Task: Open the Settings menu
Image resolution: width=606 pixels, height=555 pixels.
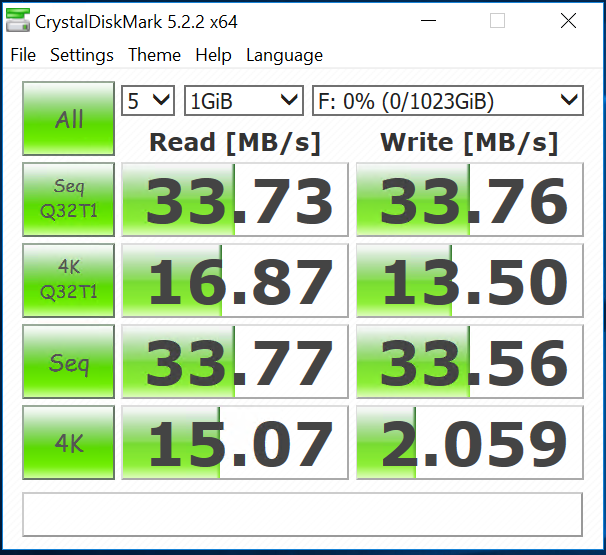Action: coord(82,55)
